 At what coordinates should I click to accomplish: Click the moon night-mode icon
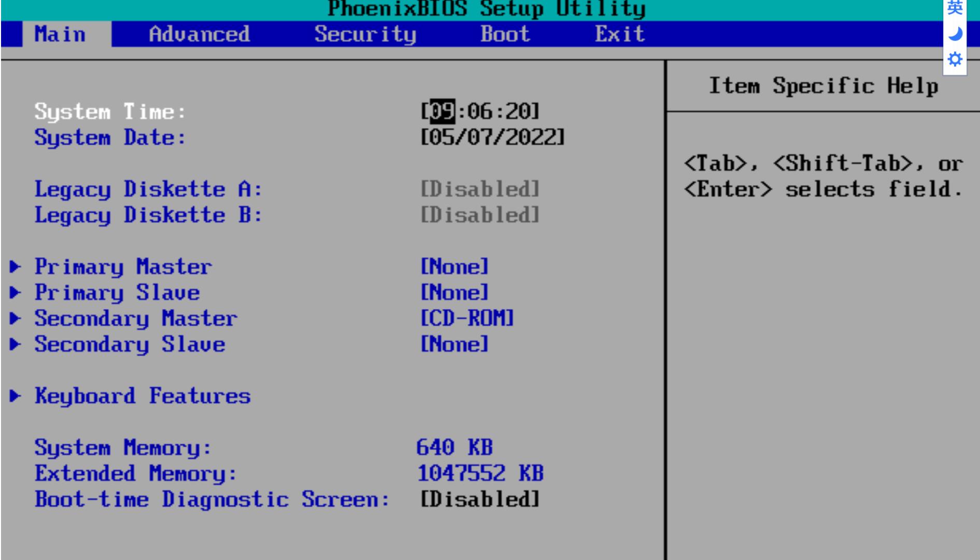(955, 34)
